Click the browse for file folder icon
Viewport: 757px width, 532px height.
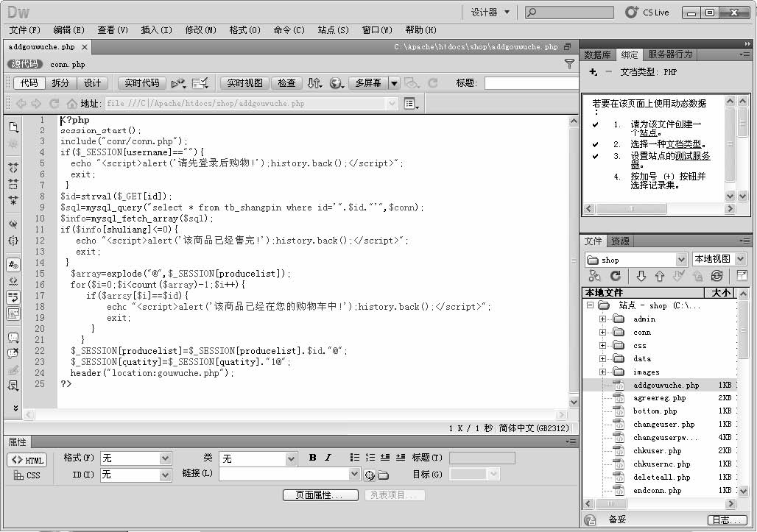384,475
